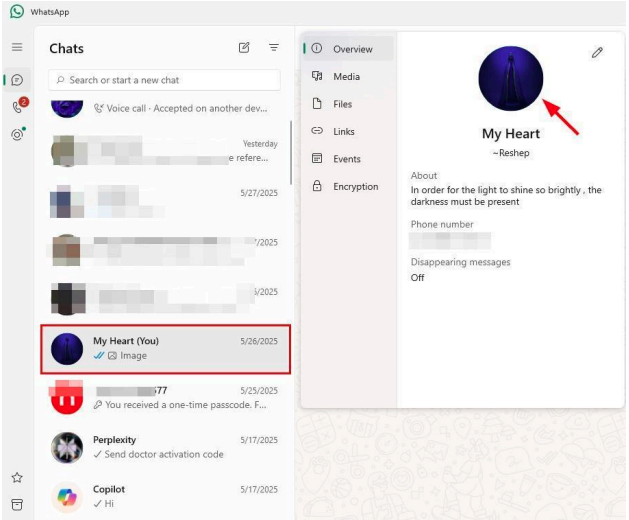Start a new chat with compose icon
Screen dimensions: 629x520
point(244,48)
